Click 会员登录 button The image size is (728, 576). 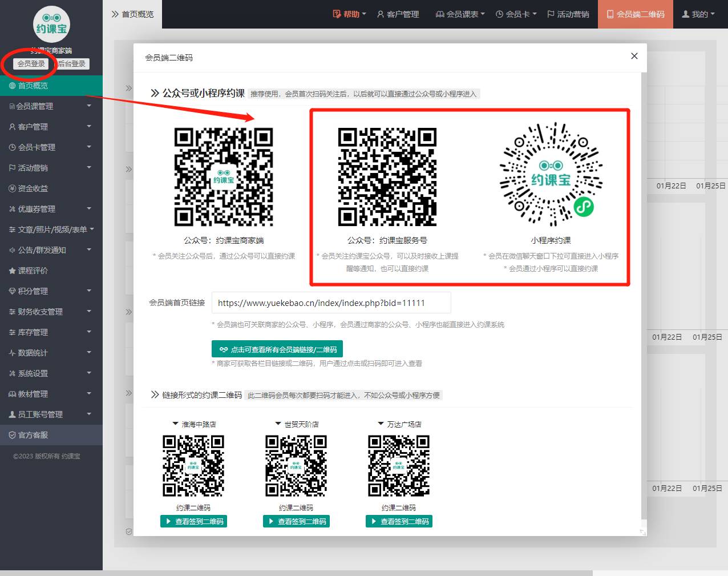31,64
